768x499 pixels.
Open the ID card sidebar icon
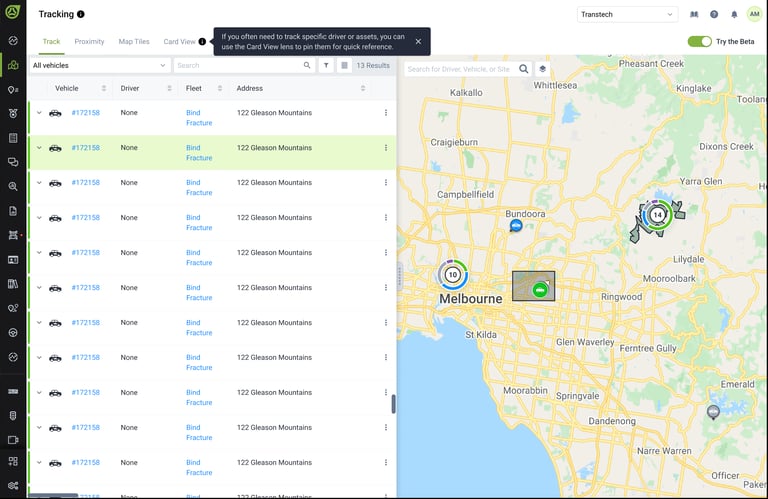click(x=13, y=260)
